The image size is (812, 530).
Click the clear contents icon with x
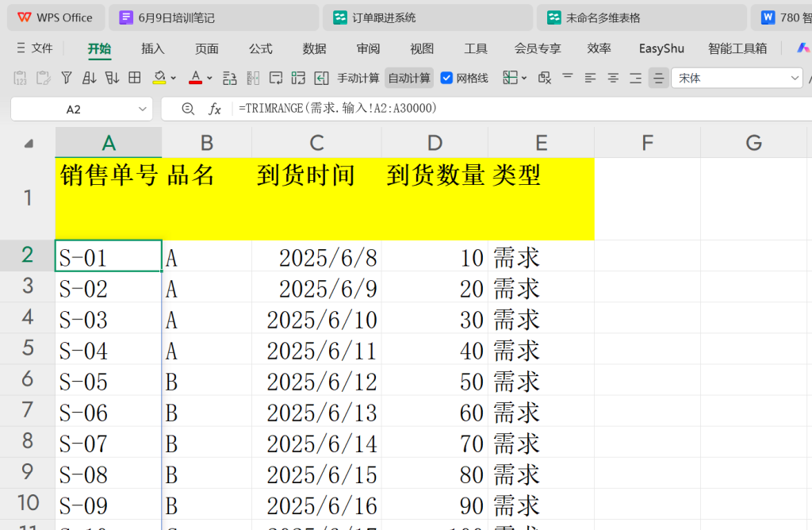pyautogui.click(x=544, y=79)
